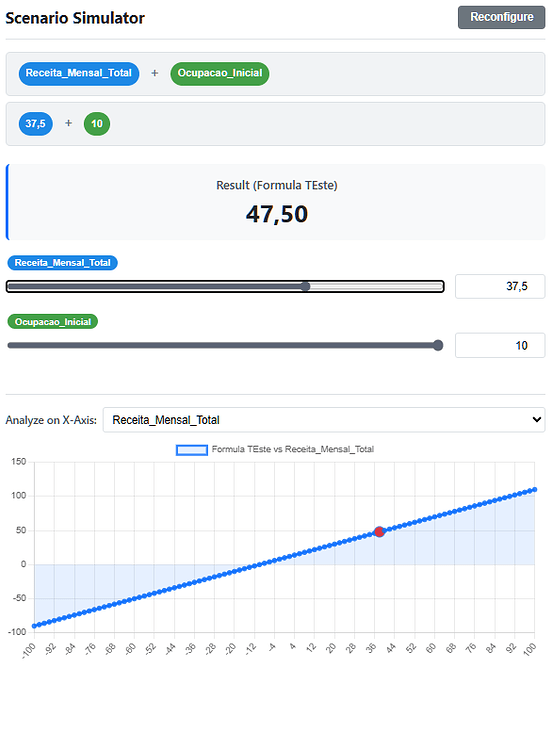Click the Ocupacao_Inicial slider label badge
This screenshot has height=750, width=553.
(53, 322)
